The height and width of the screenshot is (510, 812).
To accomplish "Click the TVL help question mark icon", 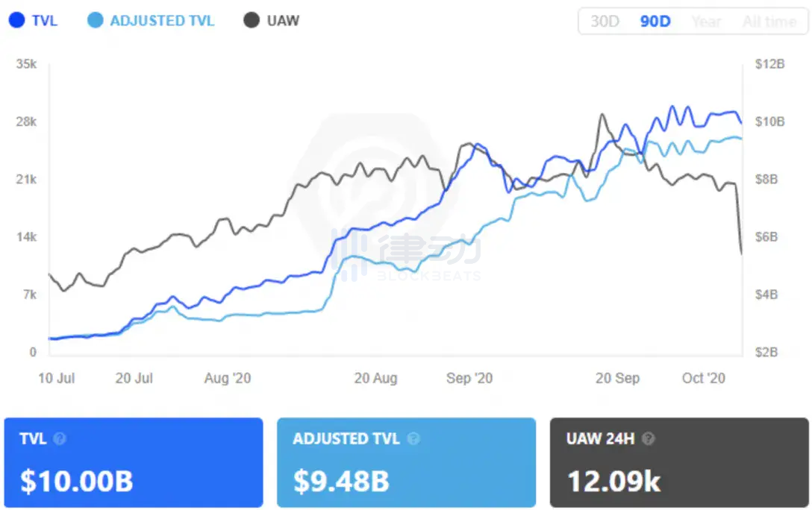I will tap(60, 439).
